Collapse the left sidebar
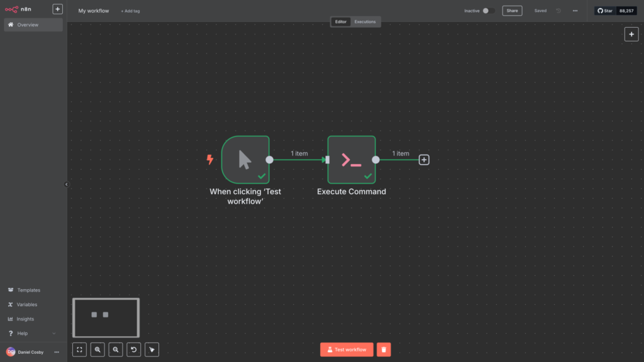The image size is (644, 362). pyautogui.click(x=67, y=184)
